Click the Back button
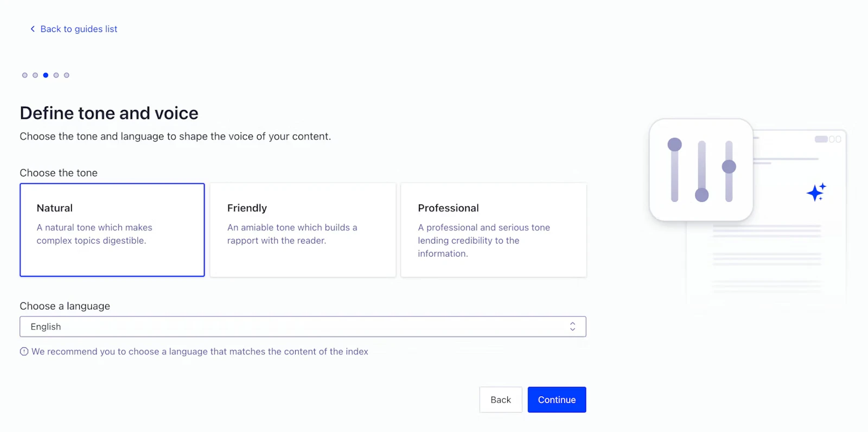Viewport: 868px width, 432px height. [x=501, y=400]
